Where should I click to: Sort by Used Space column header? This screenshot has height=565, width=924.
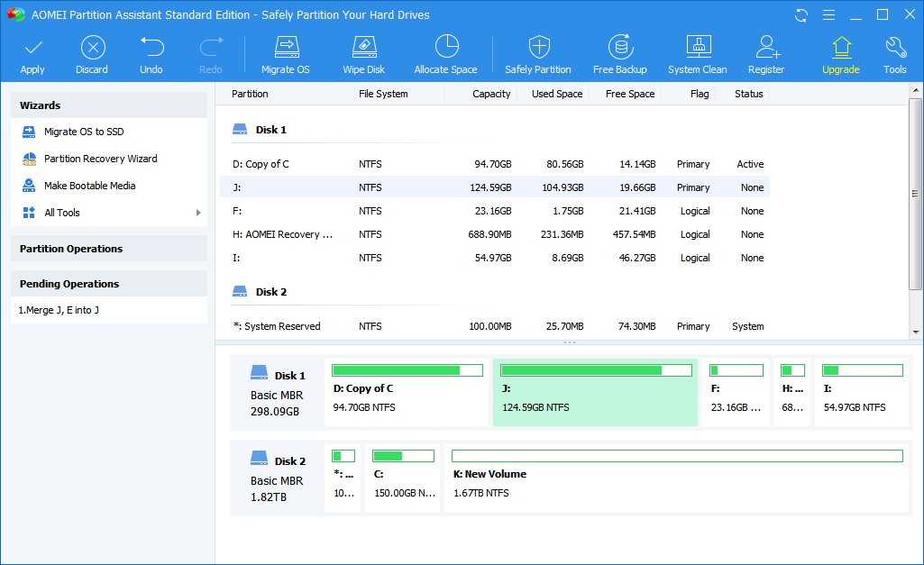click(557, 94)
